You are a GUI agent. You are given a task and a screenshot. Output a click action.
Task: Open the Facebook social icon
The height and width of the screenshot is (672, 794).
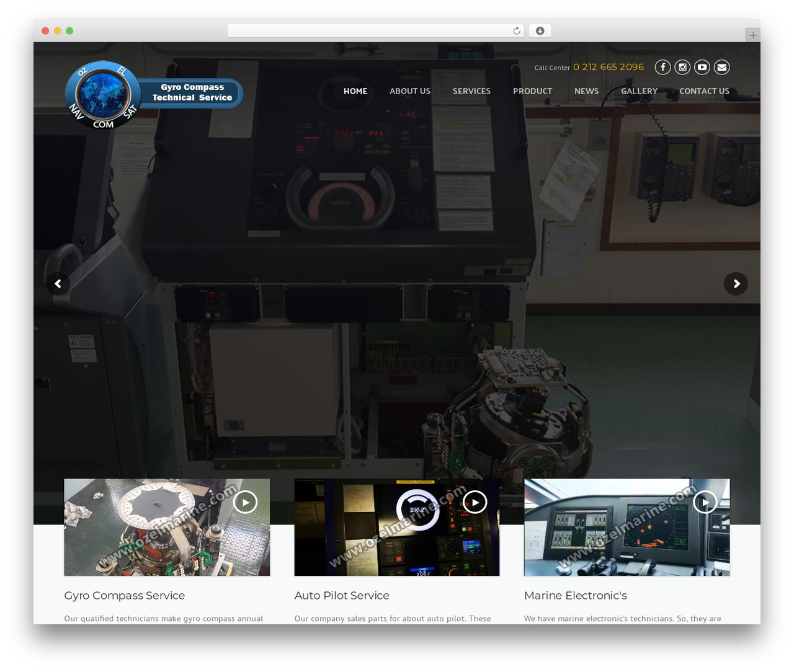point(662,67)
